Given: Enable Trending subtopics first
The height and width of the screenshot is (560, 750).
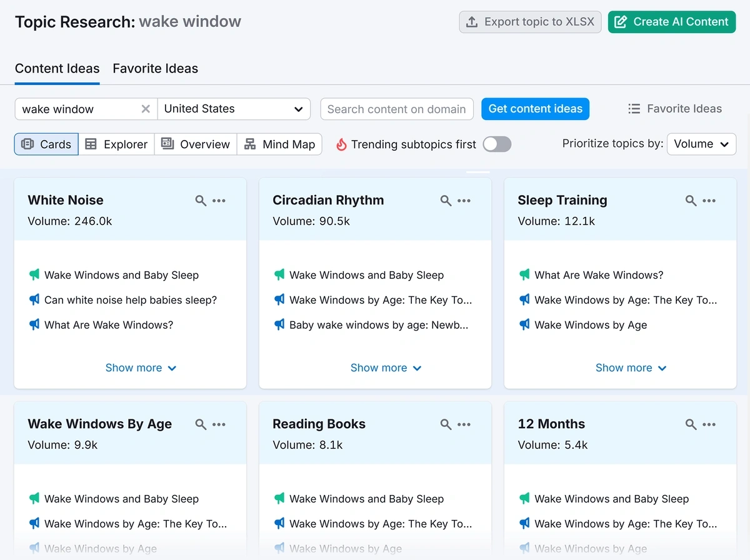Looking at the screenshot, I should (x=497, y=144).
